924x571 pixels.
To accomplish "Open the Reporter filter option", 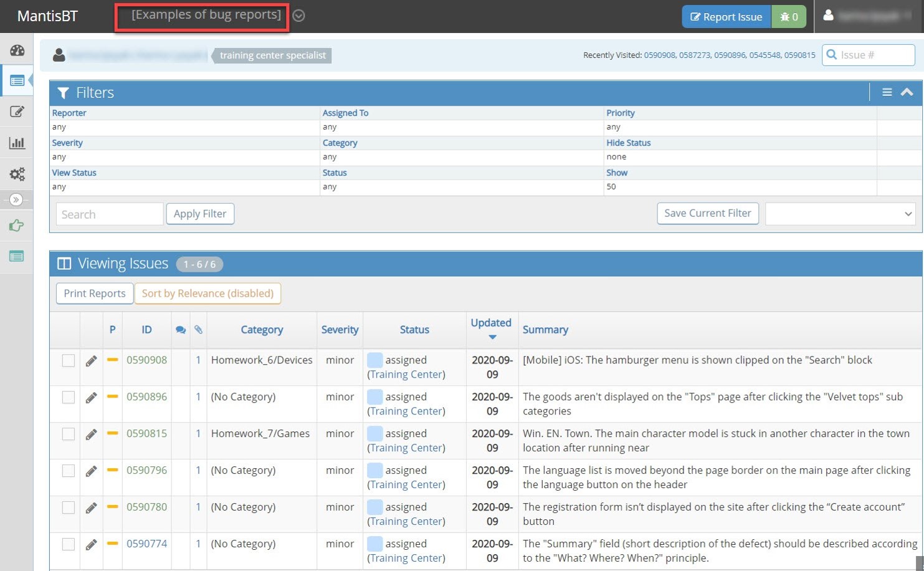I will pyautogui.click(x=69, y=113).
